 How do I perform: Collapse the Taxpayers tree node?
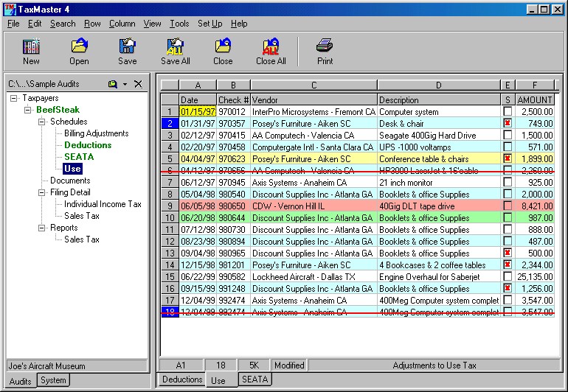(14, 98)
